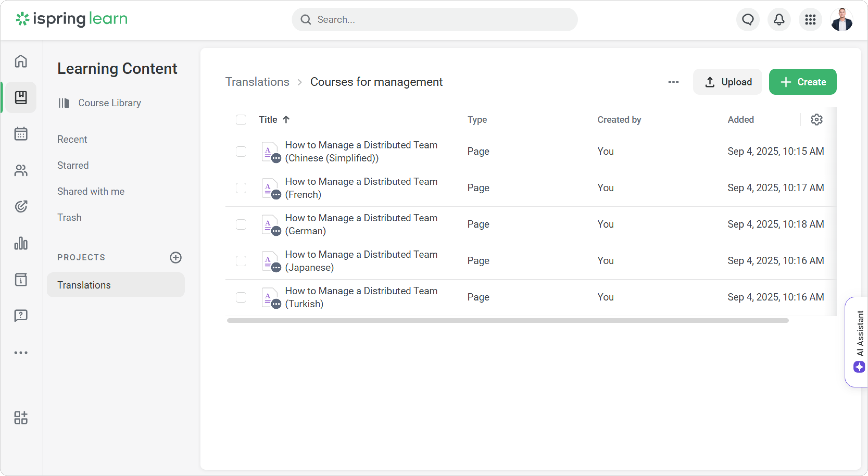Screen dimensions: 868x476
Task: Open the three-dot folder options menu
Action: 673,82
